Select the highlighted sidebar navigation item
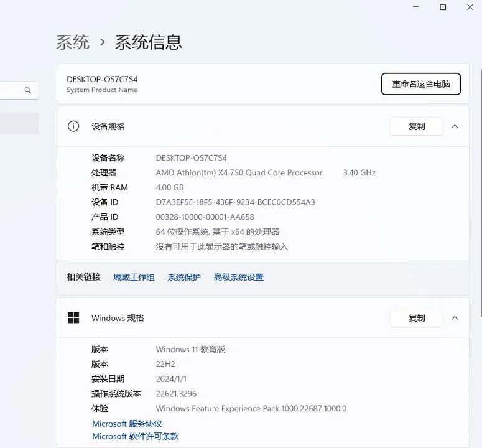This screenshot has height=448, width=482. (19, 124)
